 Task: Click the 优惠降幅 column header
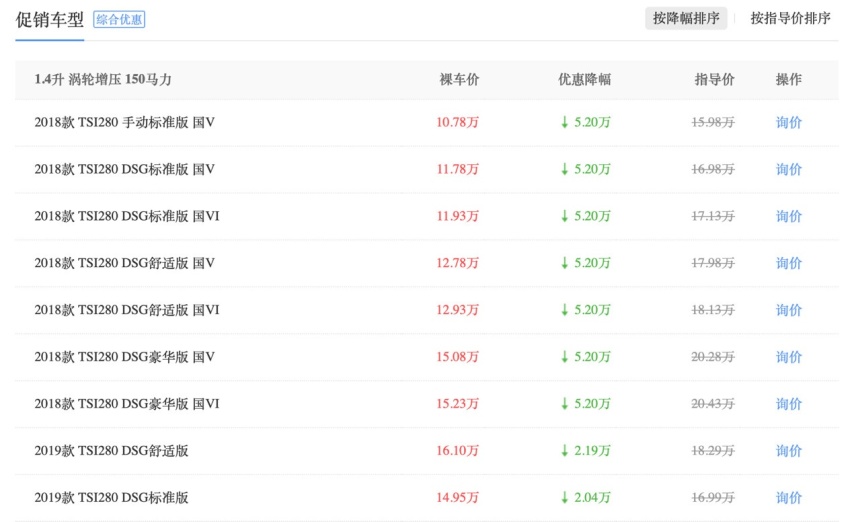[x=585, y=79]
